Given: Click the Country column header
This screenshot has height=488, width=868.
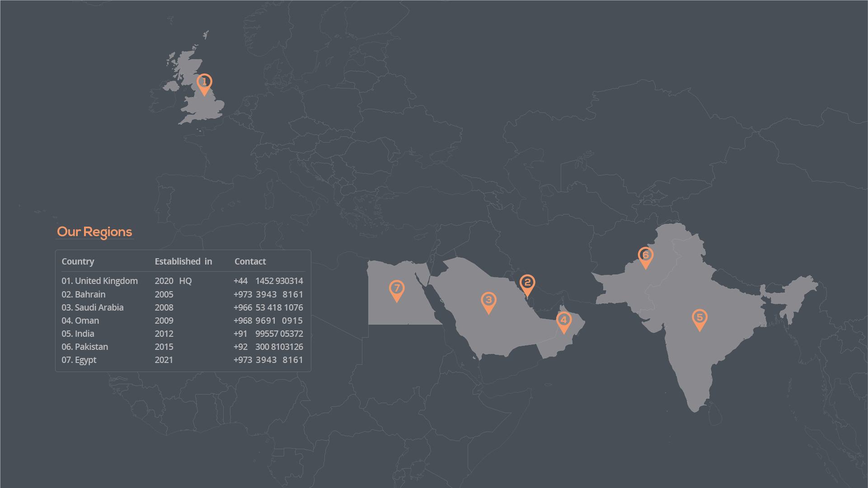Looking at the screenshot, I should point(78,261).
